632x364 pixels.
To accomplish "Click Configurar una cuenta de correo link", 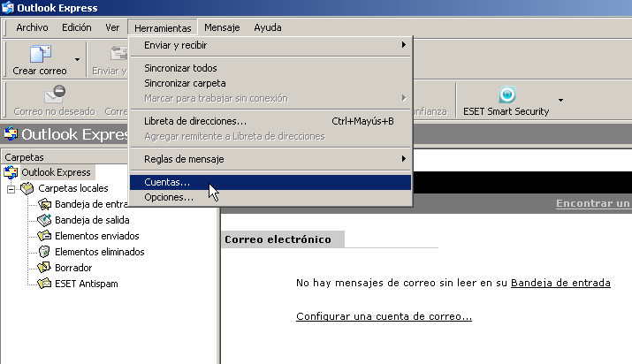I will point(384,316).
